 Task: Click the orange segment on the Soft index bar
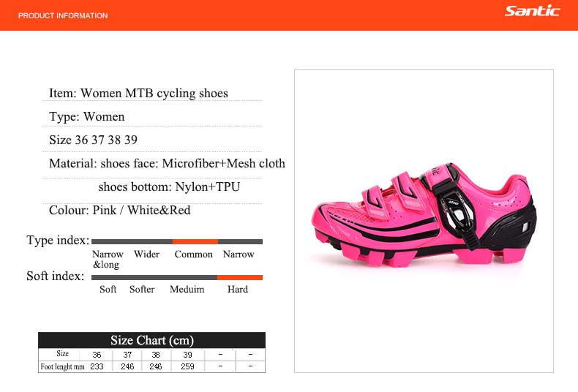[x=239, y=277]
